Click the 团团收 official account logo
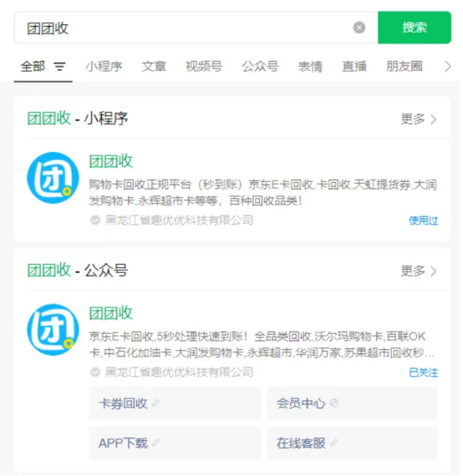 [x=53, y=330]
